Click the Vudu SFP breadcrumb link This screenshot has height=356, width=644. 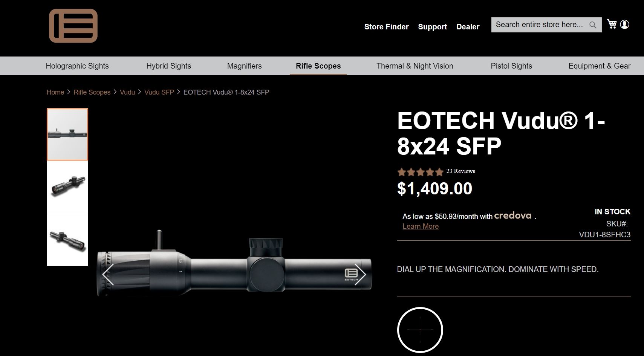159,92
